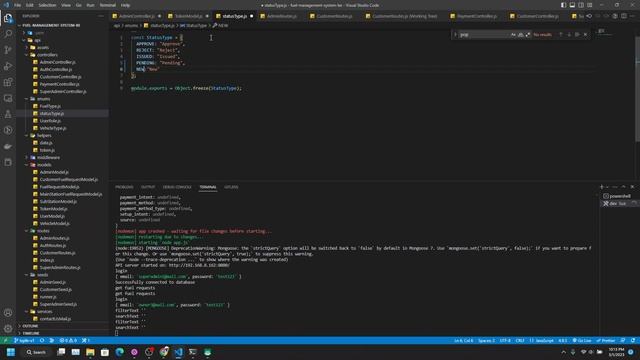This screenshot has width=640, height=360.
Task: Switch to AdminController.js editor tab
Action: pos(137,16)
